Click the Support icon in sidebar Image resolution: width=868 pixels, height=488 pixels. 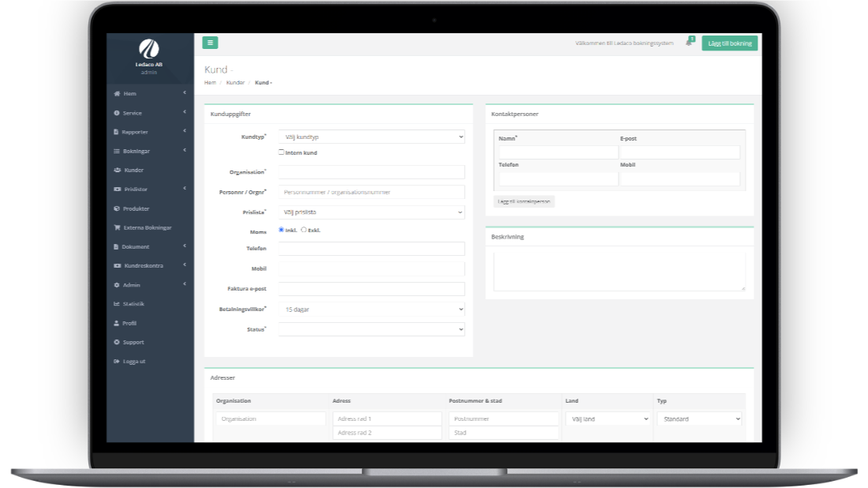point(117,342)
